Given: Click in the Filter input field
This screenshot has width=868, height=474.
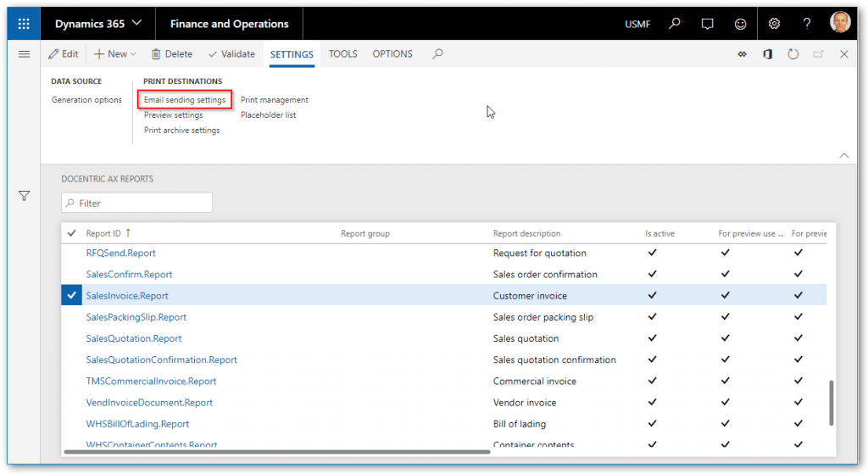Looking at the screenshot, I should [x=136, y=204].
